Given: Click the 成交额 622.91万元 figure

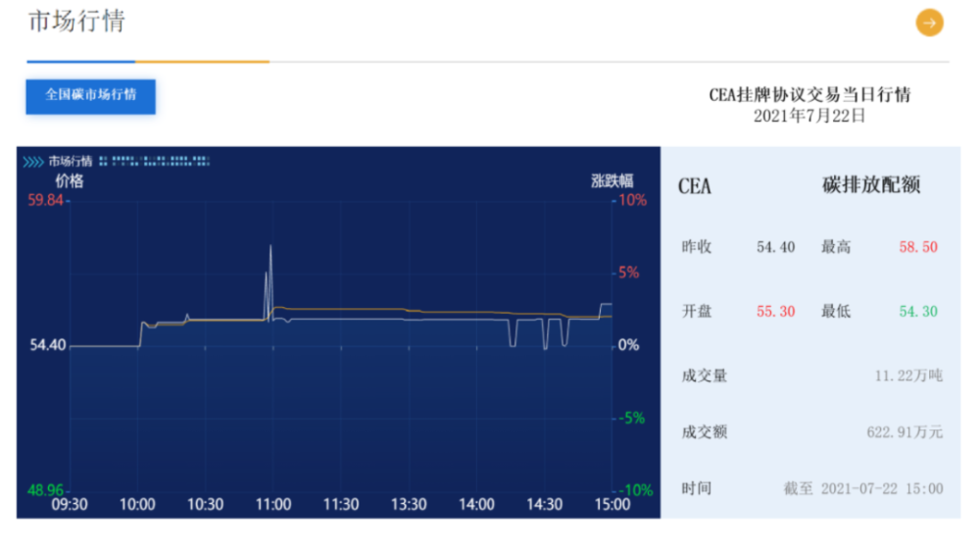Looking at the screenshot, I should pos(905,431).
